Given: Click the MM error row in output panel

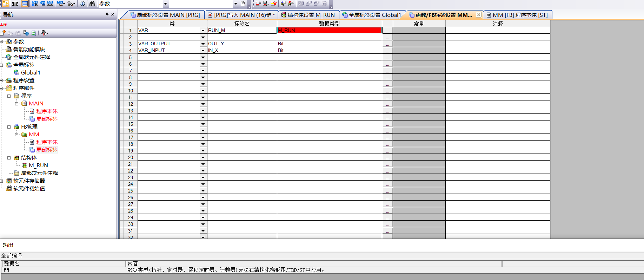Looking at the screenshot, I should 211,270.
